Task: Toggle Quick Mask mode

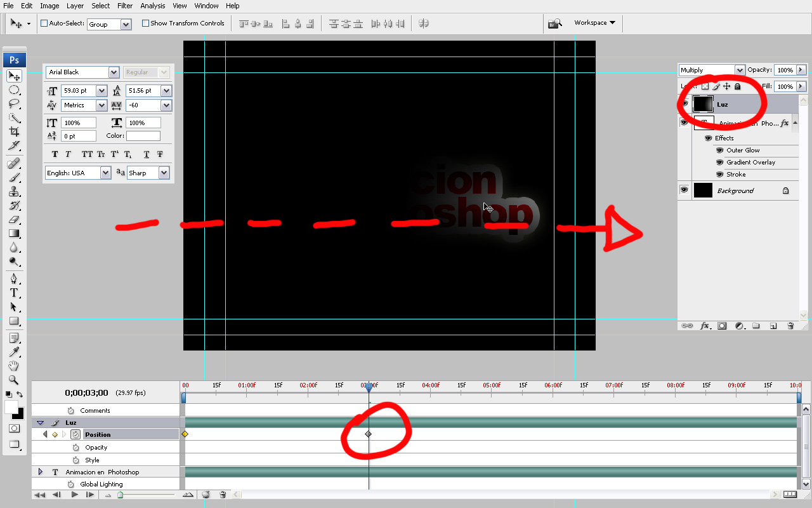Action: point(14,429)
